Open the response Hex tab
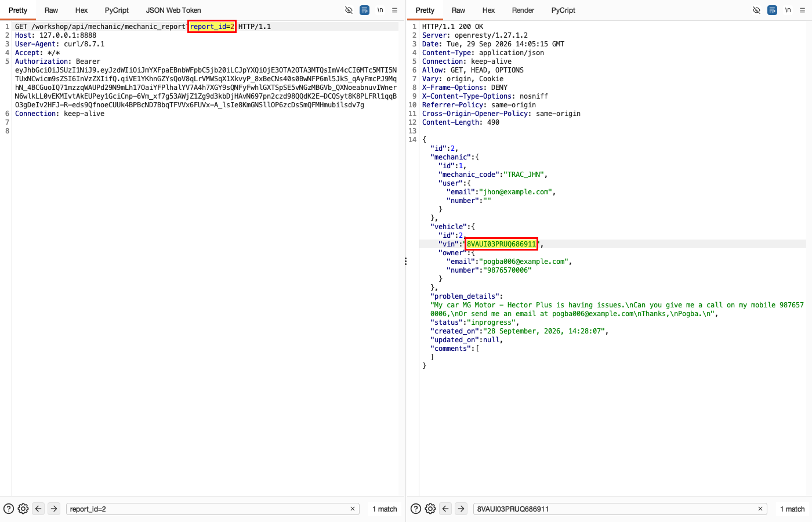 (x=488, y=10)
